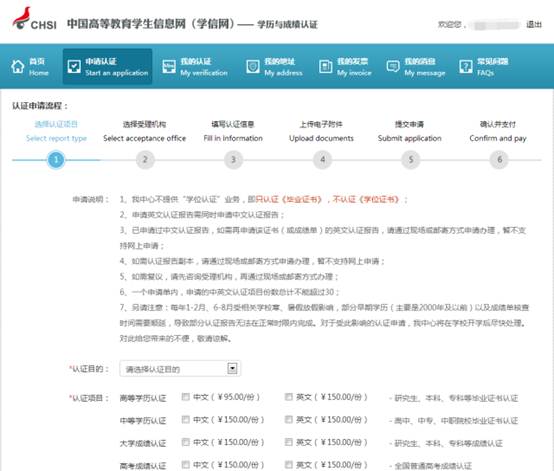Image resolution: width=554 pixels, height=471 pixels.
Task: Click the Home house icon
Action: coord(18,66)
